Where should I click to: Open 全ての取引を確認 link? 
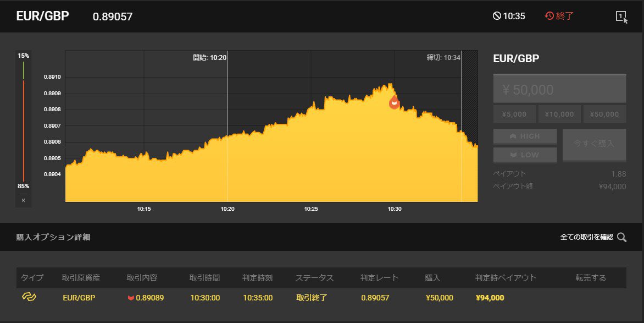586,237
